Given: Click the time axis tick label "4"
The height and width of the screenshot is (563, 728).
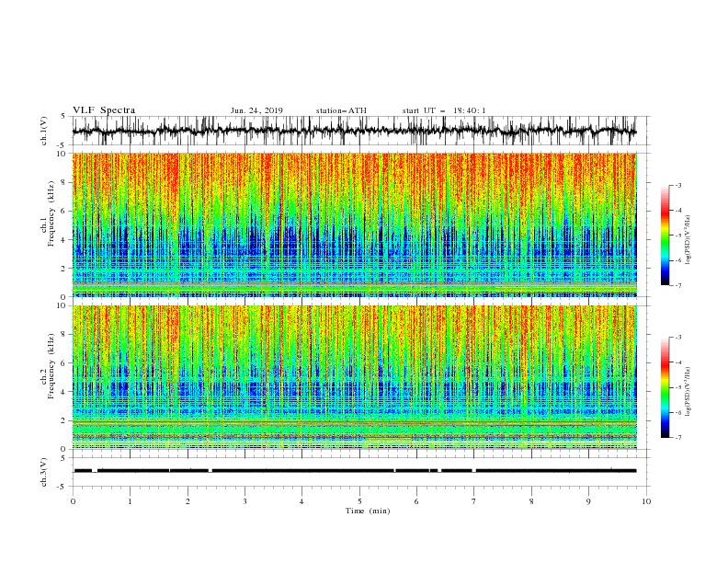Looking at the screenshot, I should pyautogui.click(x=301, y=501).
